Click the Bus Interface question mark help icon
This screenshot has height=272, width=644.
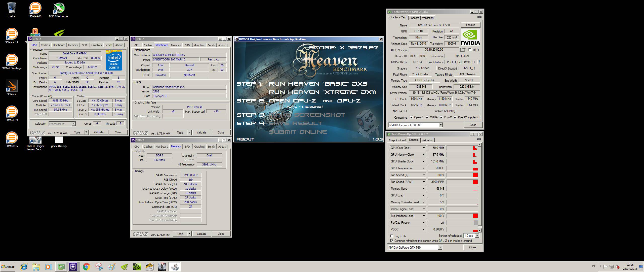coord(479,62)
